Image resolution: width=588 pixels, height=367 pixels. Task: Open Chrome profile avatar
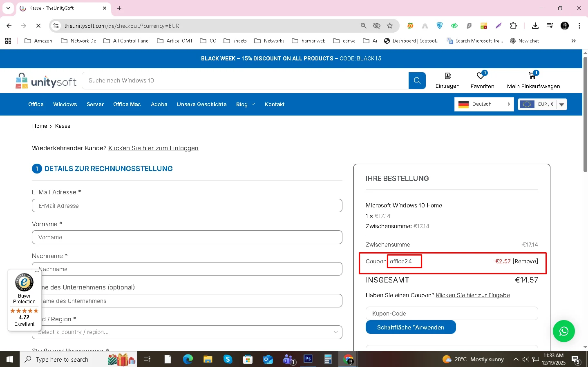565,26
